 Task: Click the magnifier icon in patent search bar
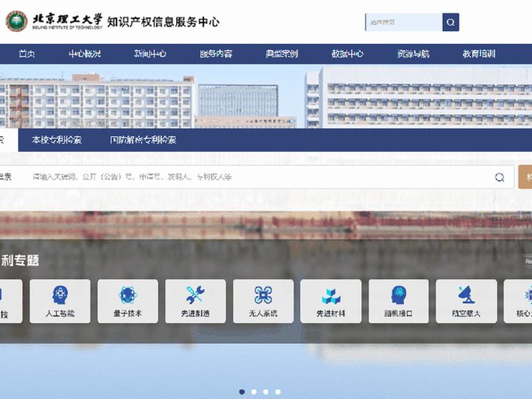(x=499, y=177)
